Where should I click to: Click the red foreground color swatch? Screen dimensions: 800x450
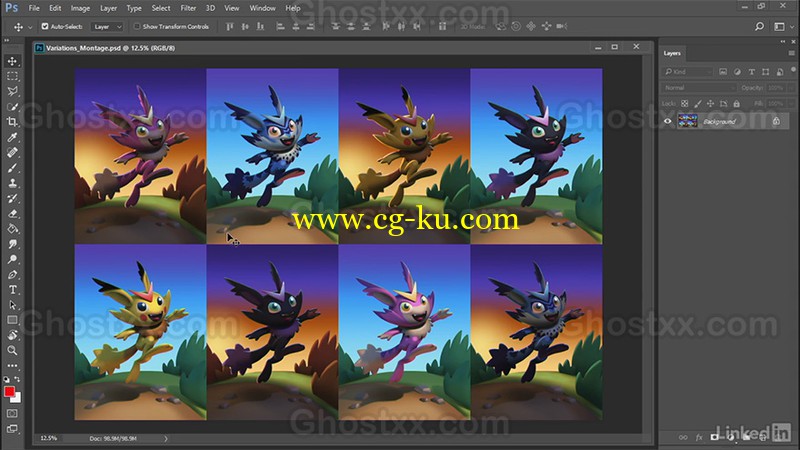coord(9,391)
